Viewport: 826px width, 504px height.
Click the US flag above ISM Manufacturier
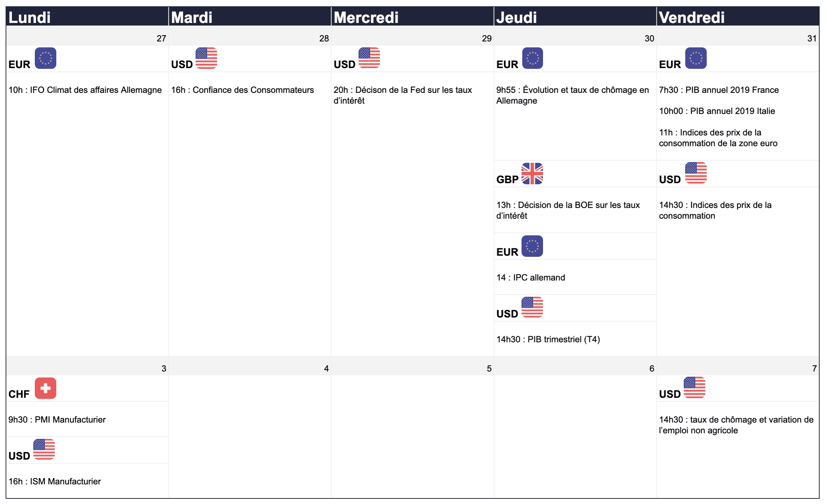pyautogui.click(x=44, y=449)
